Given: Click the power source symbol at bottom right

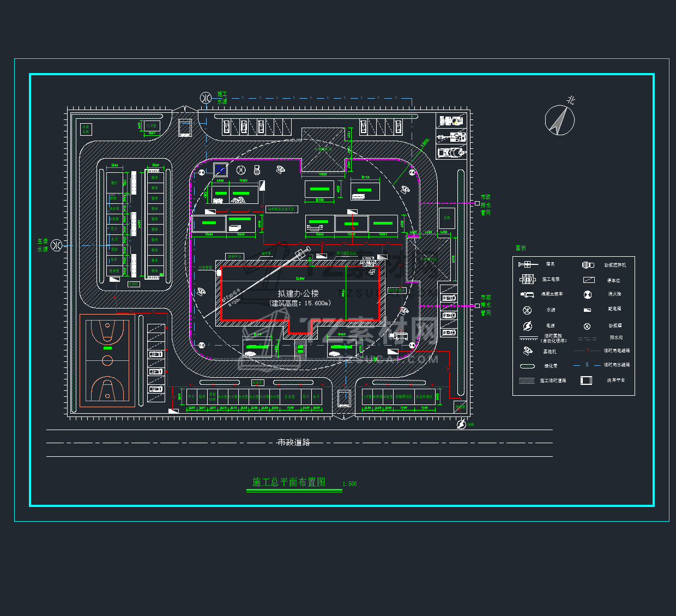Looking at the screenshot, I should click(x=461, y=424).
